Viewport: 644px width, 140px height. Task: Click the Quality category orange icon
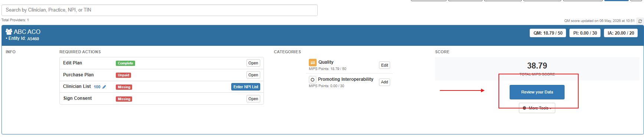point(313,63)
